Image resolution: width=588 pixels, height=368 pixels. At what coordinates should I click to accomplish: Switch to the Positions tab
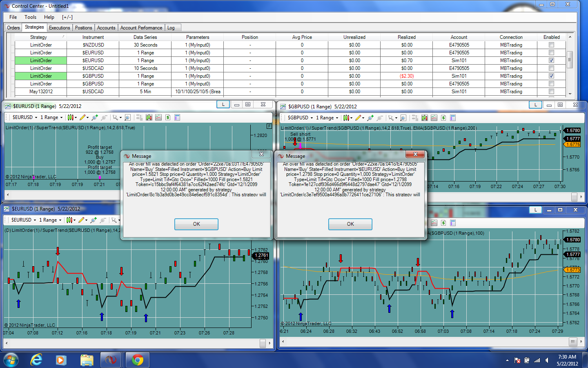pyautogui.click(x=84, y=28)
